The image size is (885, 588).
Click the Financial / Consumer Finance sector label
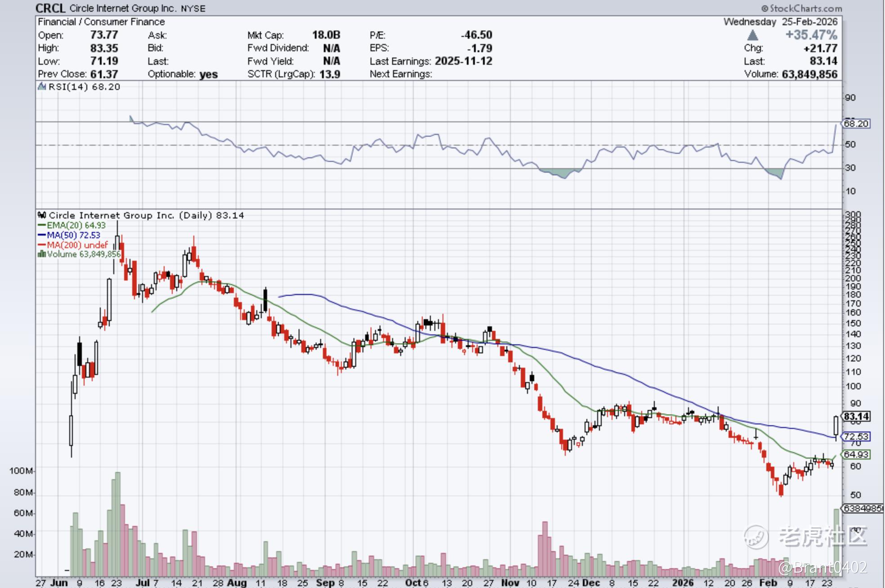(101, 22)
